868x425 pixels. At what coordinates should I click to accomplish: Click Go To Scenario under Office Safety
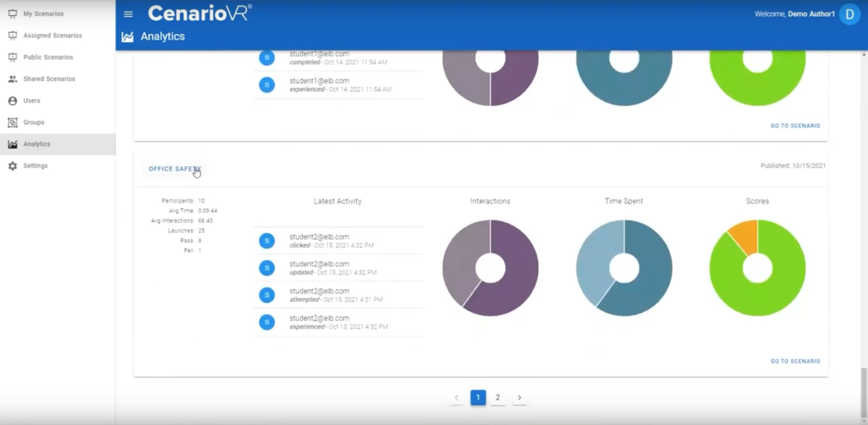[x=795, y=361]
